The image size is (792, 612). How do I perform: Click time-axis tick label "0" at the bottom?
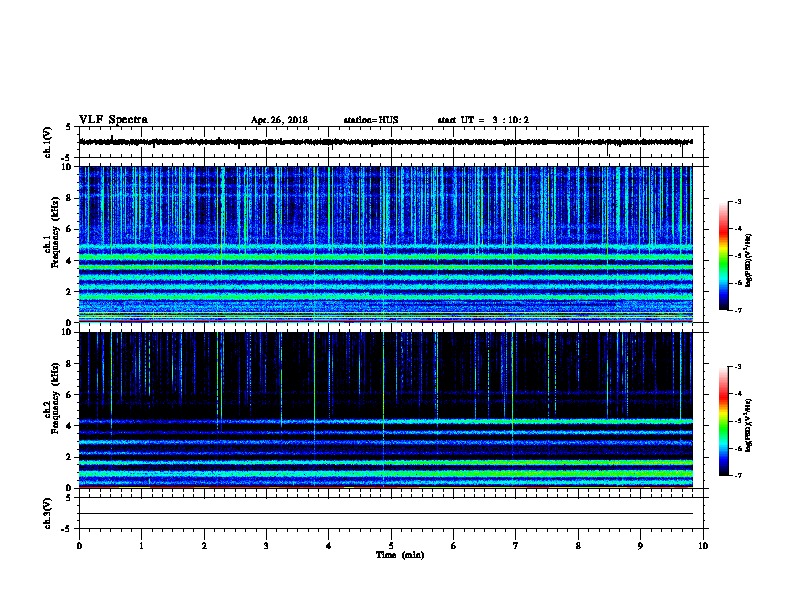79,546
